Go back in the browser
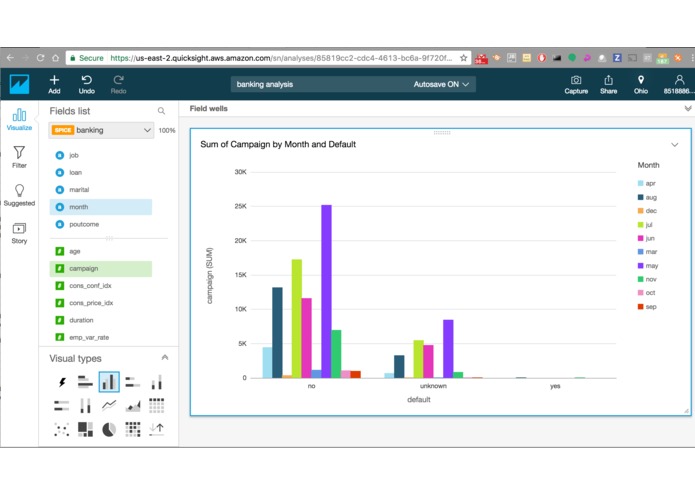 (x=10, y=58)
